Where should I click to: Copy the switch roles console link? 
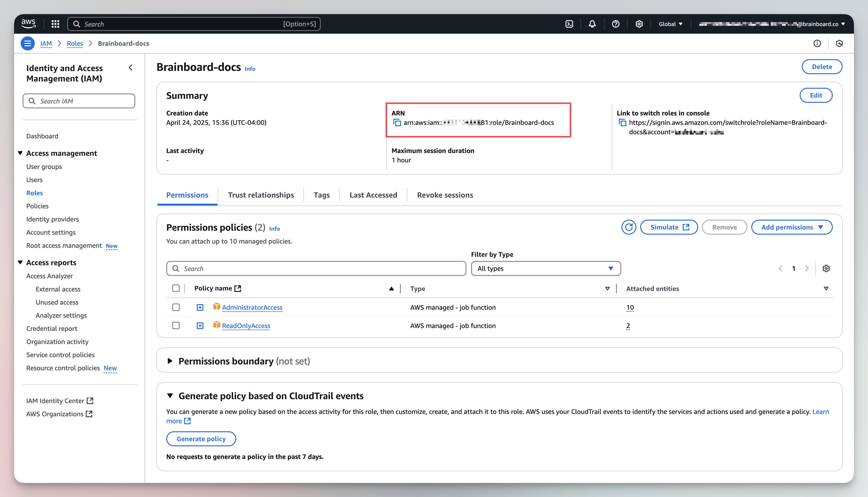click(x=622, y=122)
